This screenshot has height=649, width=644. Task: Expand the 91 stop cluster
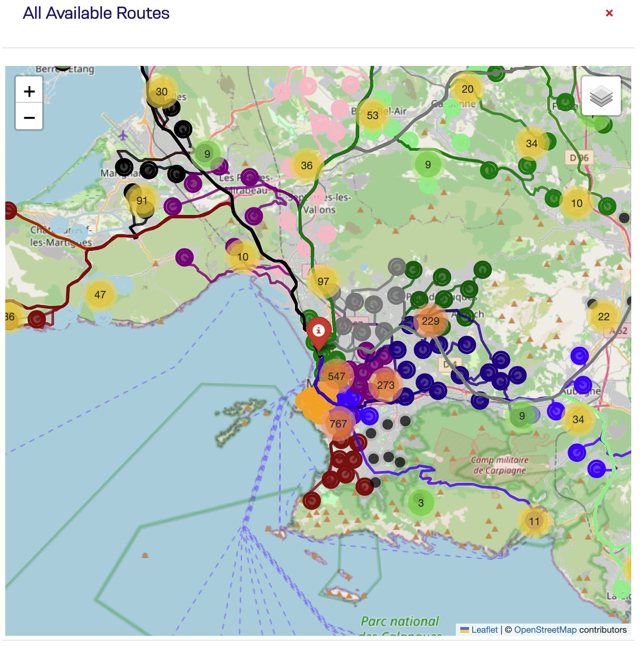coord(142,200)
